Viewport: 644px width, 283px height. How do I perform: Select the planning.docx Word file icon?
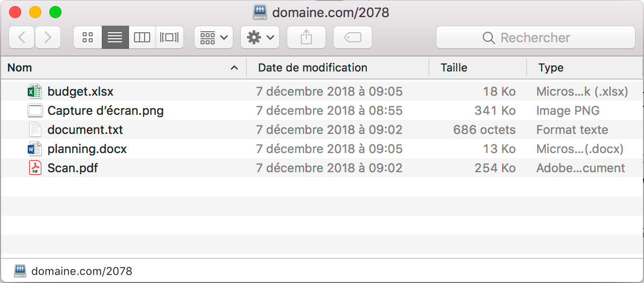pos(34,149)
